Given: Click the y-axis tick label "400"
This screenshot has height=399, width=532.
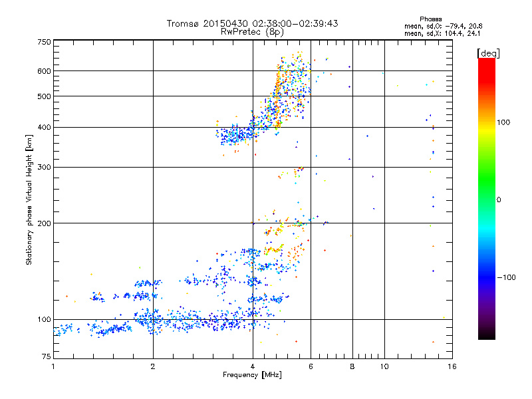Looking at the screenshot, I should pyautogui.click(x=44, y=127).
